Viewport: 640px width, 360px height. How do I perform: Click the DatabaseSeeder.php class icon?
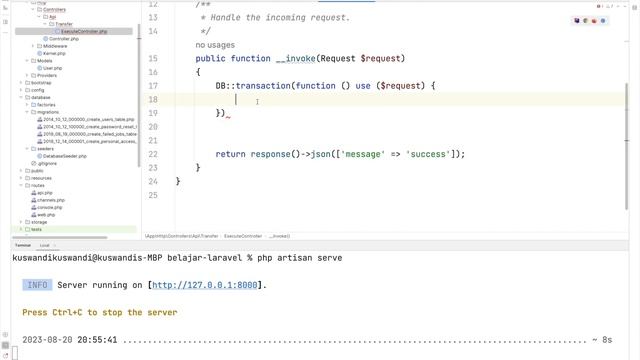pyautogui.click(x=40, y=156)
